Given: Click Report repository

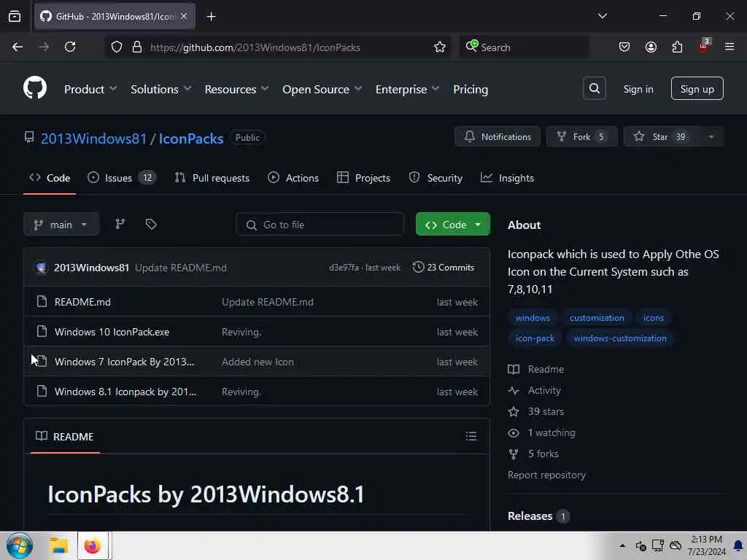Looking at the screenshot, I should coord(546,475).
